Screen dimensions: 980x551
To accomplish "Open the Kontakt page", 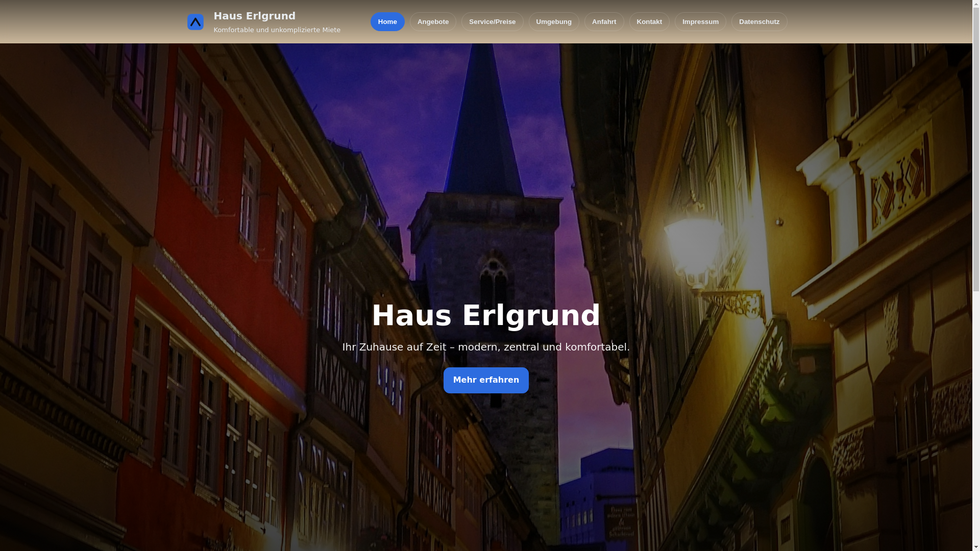I will (x=649, y=22).
